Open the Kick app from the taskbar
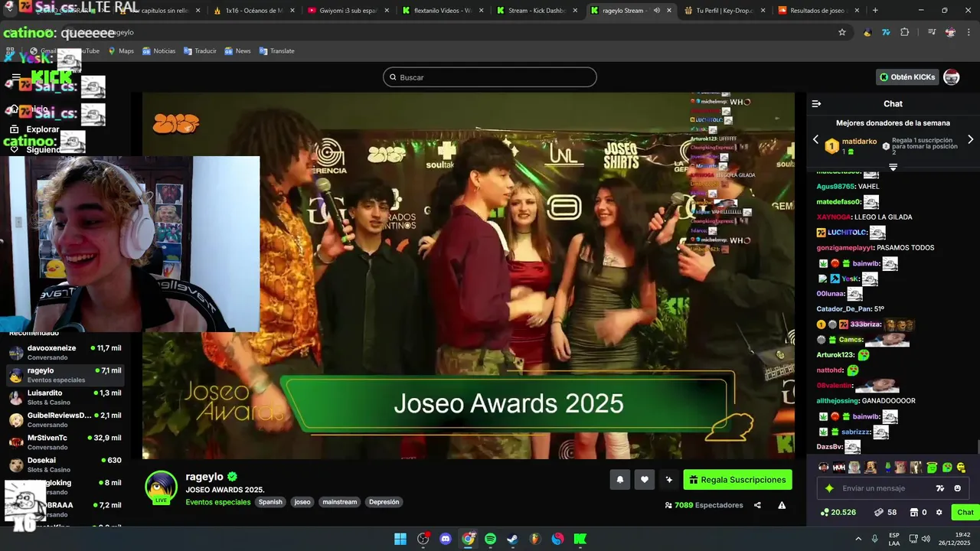Screen dimensions: 980x551 tap(580, 539)
